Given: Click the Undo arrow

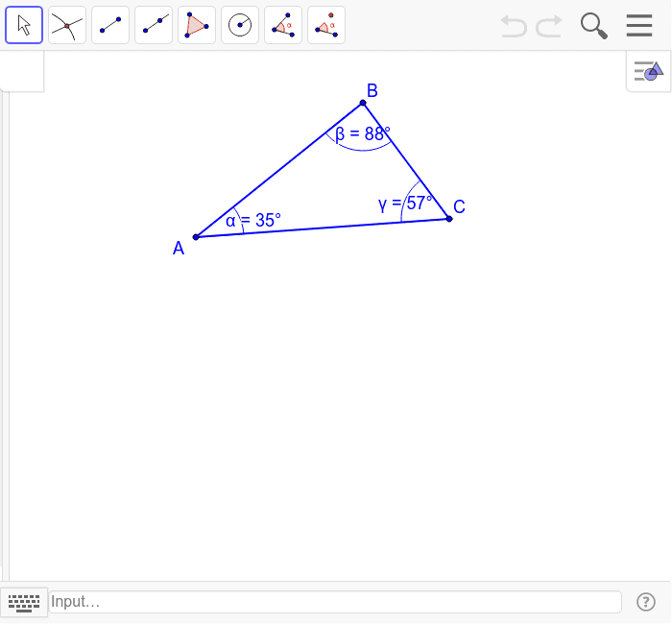Looking at the screenshot, I should pyautogui.click(x=514, y=26).
